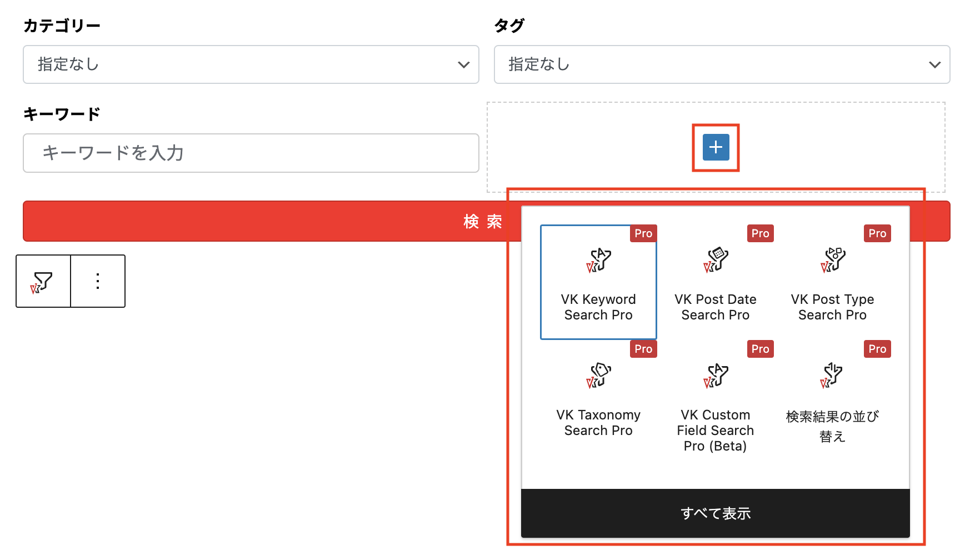Open the カテゴリー dropdown
This screenshot has height=560, width=970.
(x=251, y=64)
